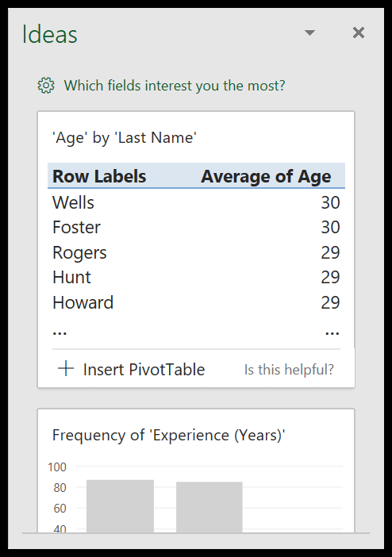Click the Average of Age column header

[x=266, y=177]
